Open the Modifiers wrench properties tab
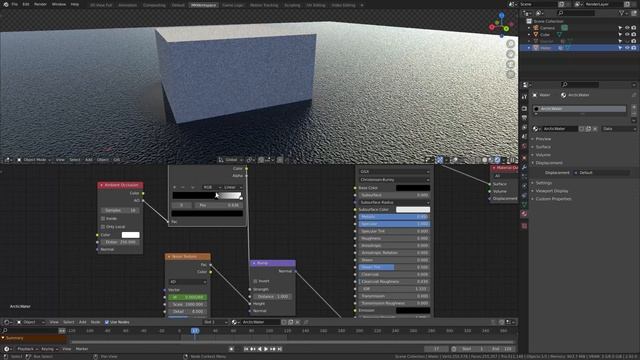The image size is (640, 360). click(x=524, y=167)
